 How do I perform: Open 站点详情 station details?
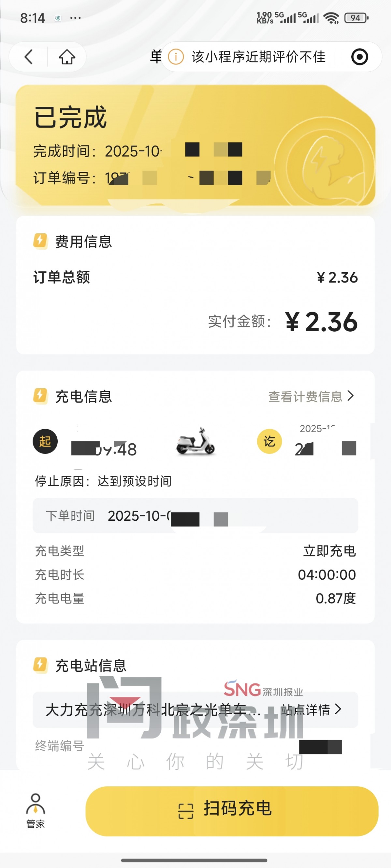(311, 710)
